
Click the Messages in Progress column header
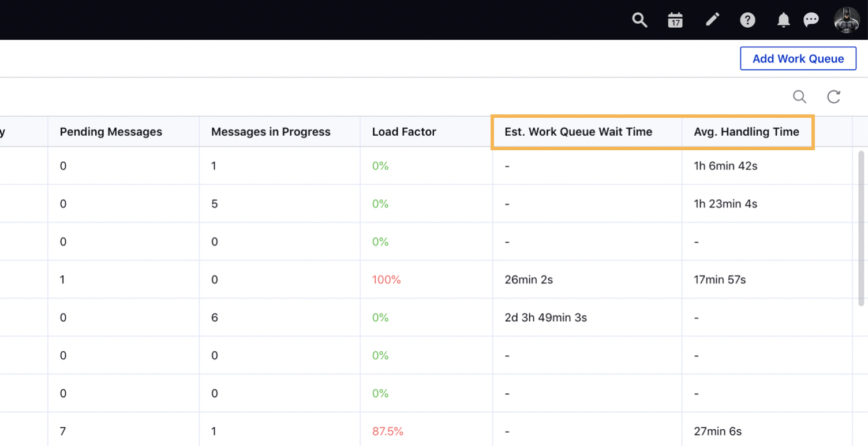271,132
